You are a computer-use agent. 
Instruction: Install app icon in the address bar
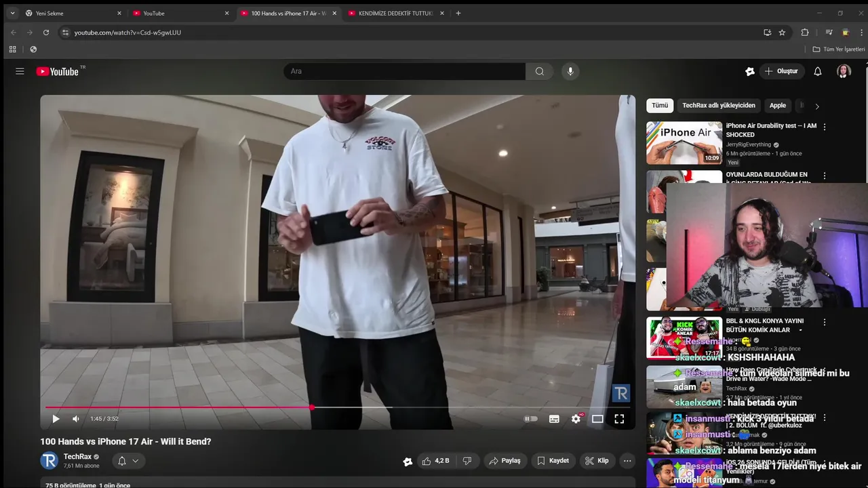point(767,32)
